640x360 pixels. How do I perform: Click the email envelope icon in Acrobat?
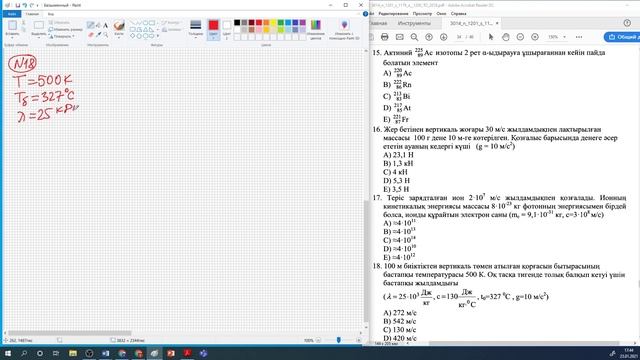click(x=400, y=37)
